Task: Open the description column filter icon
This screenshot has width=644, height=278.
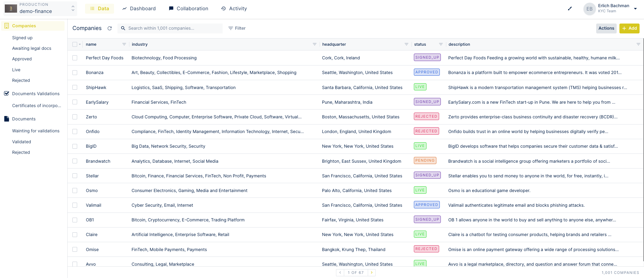Action: pyautogui.click(x=638, y=44)
